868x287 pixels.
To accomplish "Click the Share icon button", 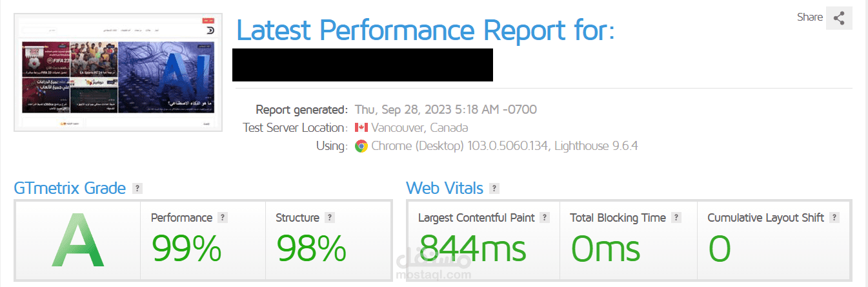I will (839, 18).
